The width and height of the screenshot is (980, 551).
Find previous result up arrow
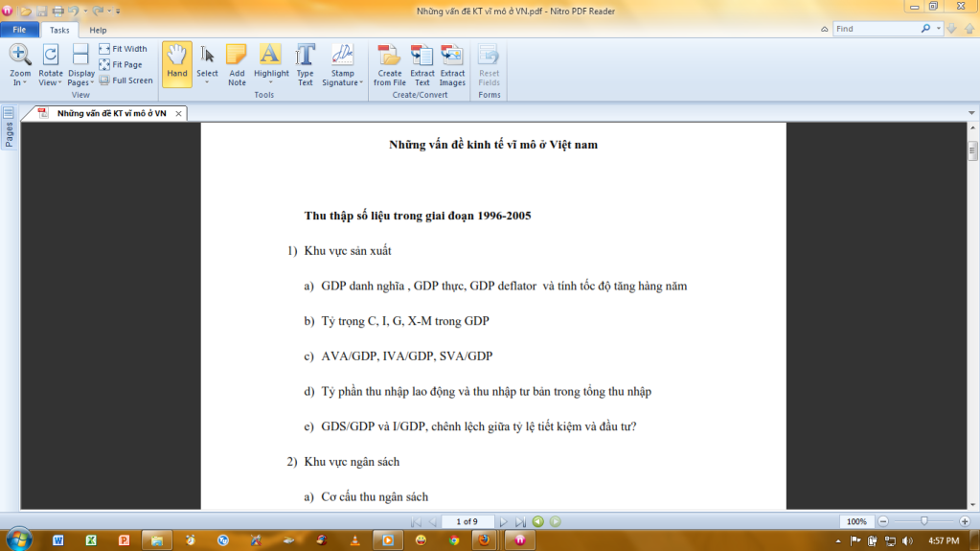pyautogui.click(x=969, y=29)
